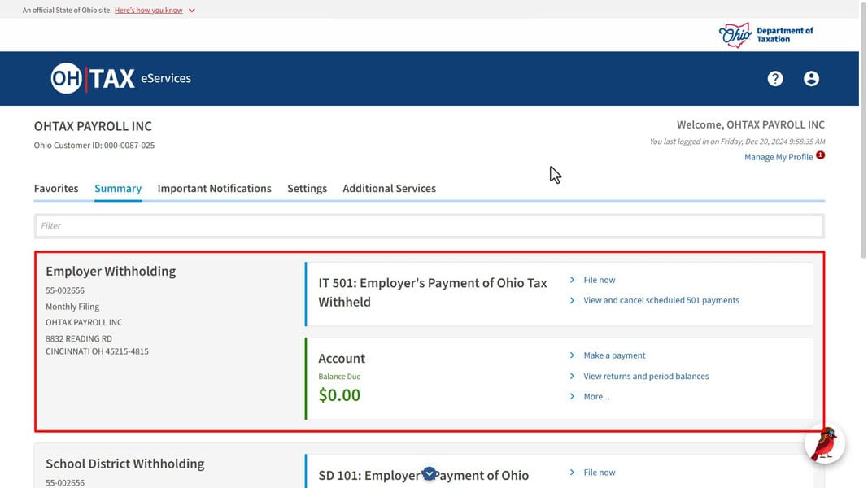Click File now for SD 101
Screen dimensions: 868x488
pos(599,473)
